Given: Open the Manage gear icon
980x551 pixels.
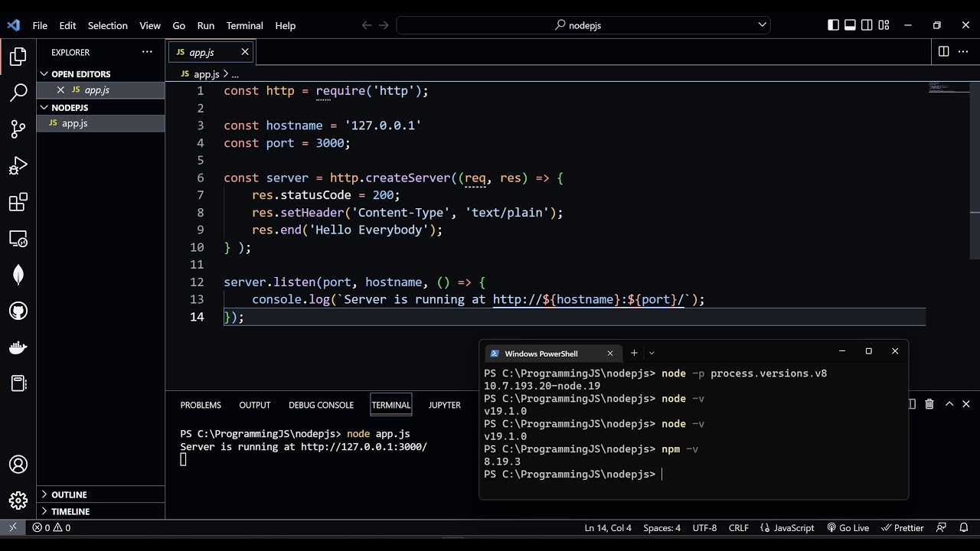Looking at the screenshot, I should [x=18, y=501].
